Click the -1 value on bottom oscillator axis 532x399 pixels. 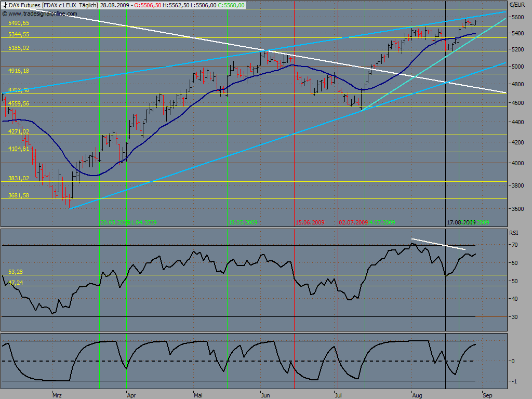coord(514,382)
